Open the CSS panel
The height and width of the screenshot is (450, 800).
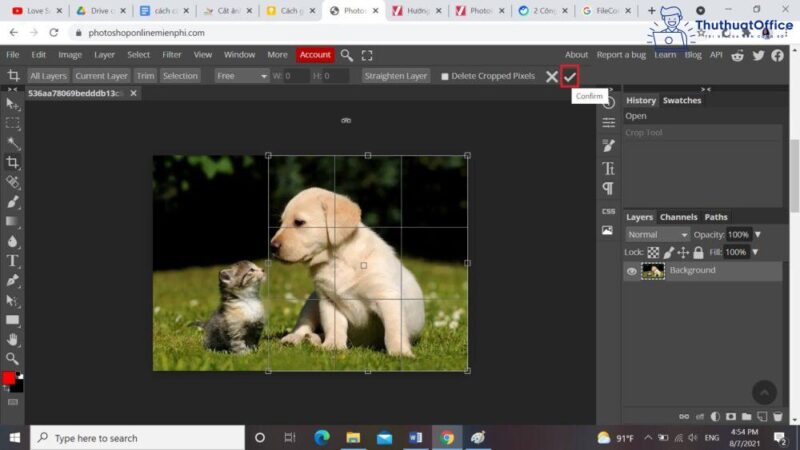pos(608,211)
